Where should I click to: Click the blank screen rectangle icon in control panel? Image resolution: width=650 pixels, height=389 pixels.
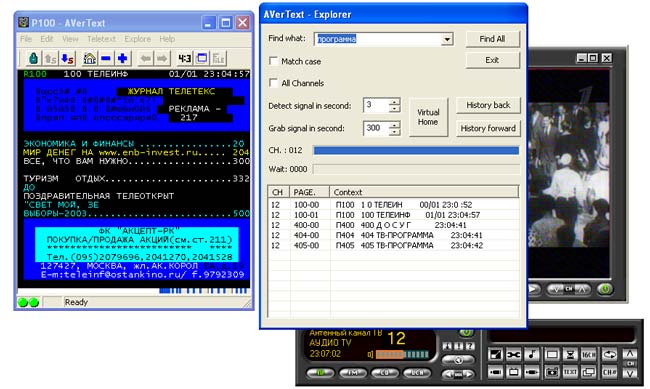(552, 355)
